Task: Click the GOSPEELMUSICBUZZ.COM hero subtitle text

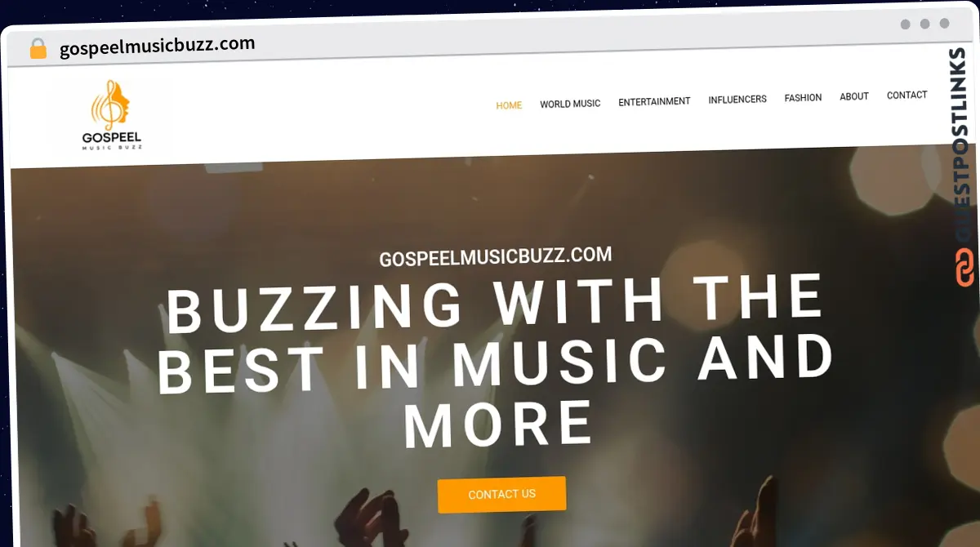Action: (x=496, y=257)
